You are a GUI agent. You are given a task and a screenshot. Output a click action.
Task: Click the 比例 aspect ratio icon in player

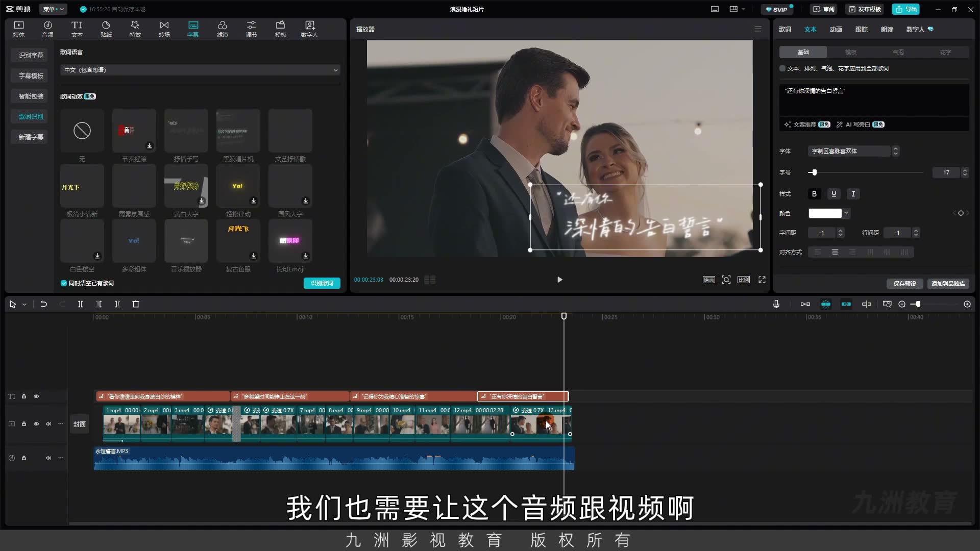tap(744, 280)
